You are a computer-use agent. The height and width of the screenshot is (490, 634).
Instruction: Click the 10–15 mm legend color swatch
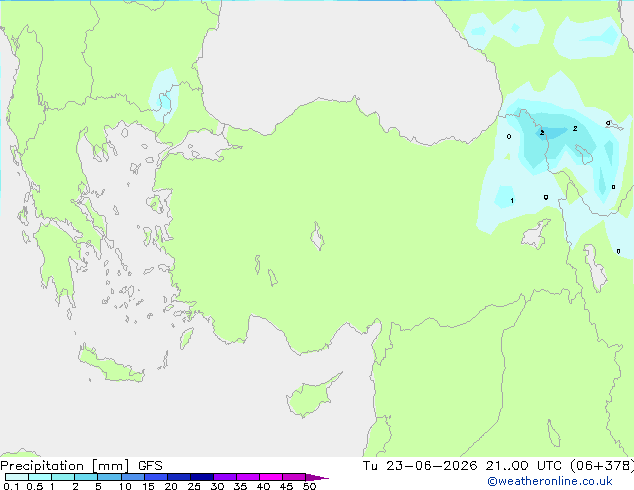(x=132, y=477)
